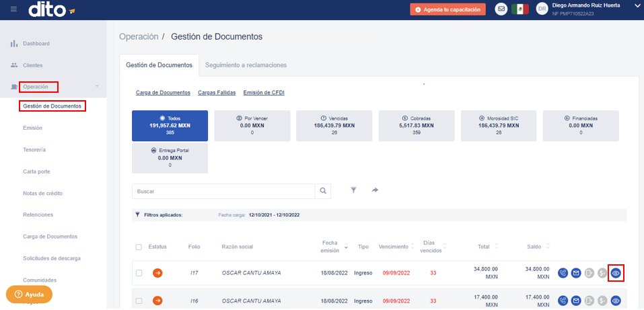
Task: Switch to Seguimiento a reclamaciones tab
Action: pos(246,65)
